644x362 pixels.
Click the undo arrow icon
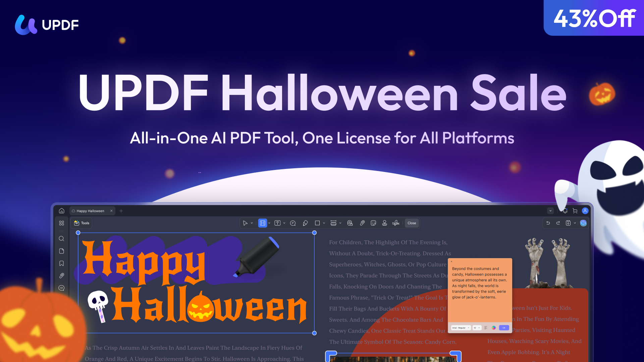point(548,223)
